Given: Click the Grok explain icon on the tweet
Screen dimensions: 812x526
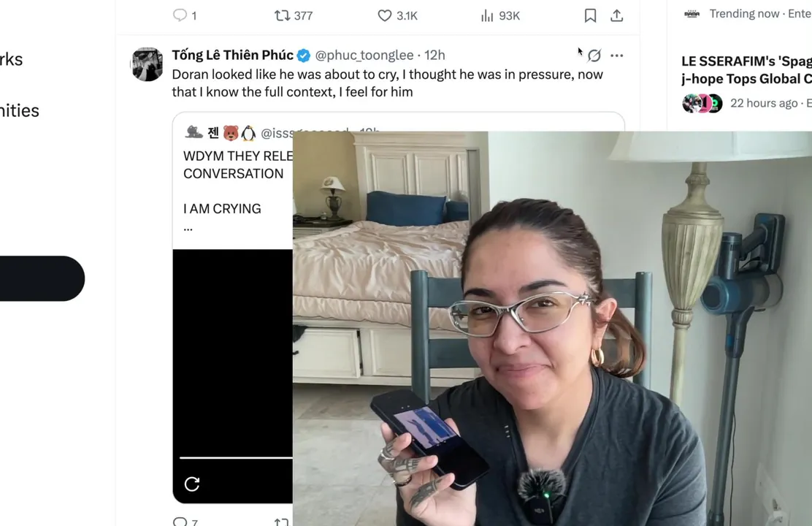Looking at the screenshot, I should pos(594,55).
